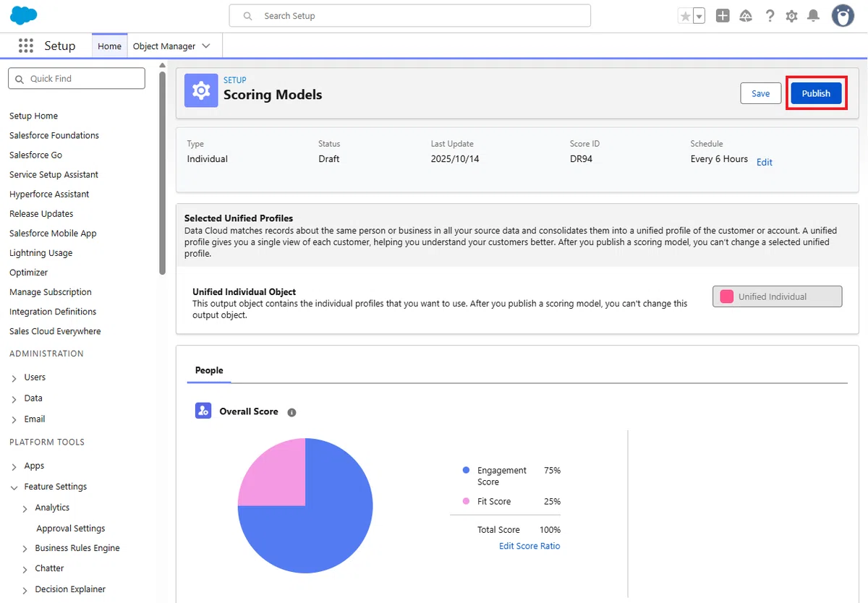
Task: Click the Edit Score Ratio link
Action: pos(529,546)
